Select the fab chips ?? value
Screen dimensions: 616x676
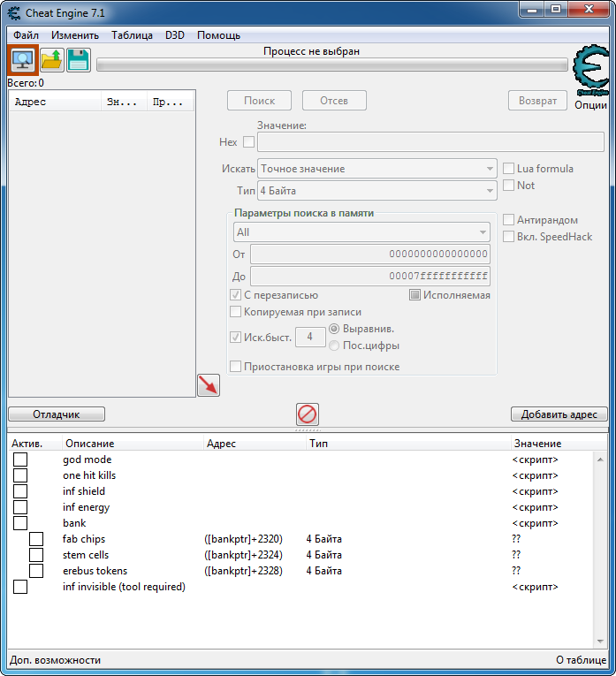(516, 539)
